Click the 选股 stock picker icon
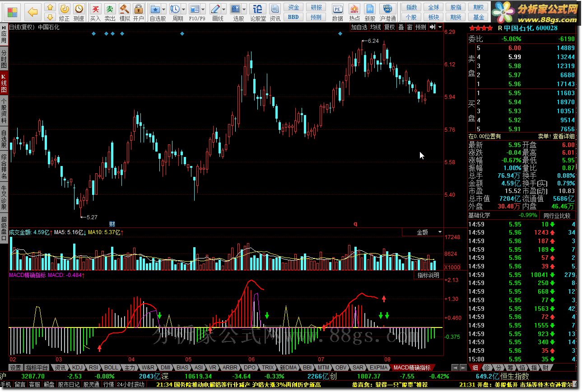This screenshot has height=392, width=582. [236, 9]
